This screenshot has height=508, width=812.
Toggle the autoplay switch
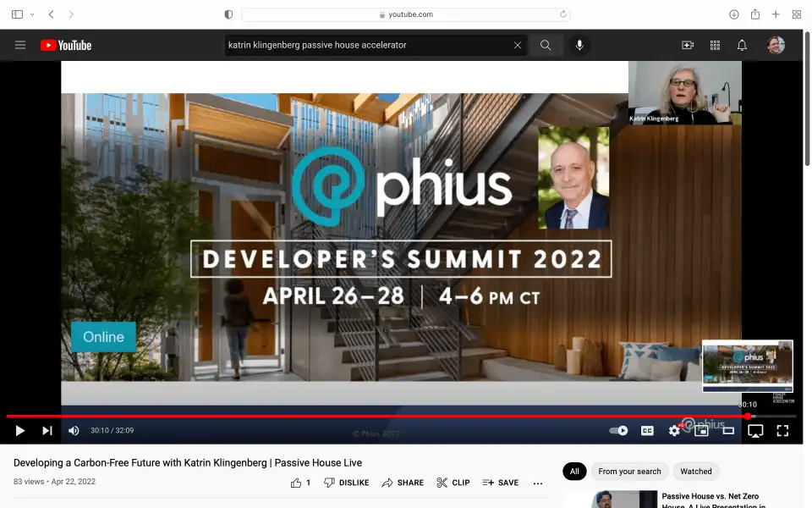tap(619, 431)
